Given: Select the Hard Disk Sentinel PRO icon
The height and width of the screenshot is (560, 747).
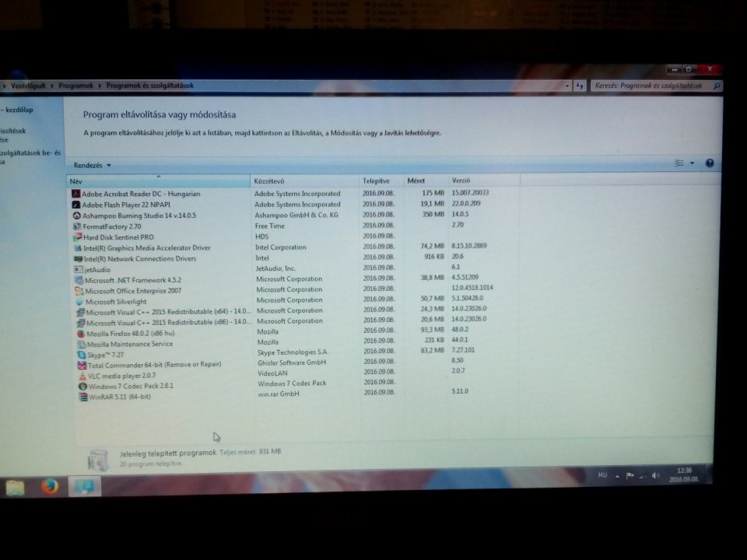Looking at the screenshot, I should 77,237.
